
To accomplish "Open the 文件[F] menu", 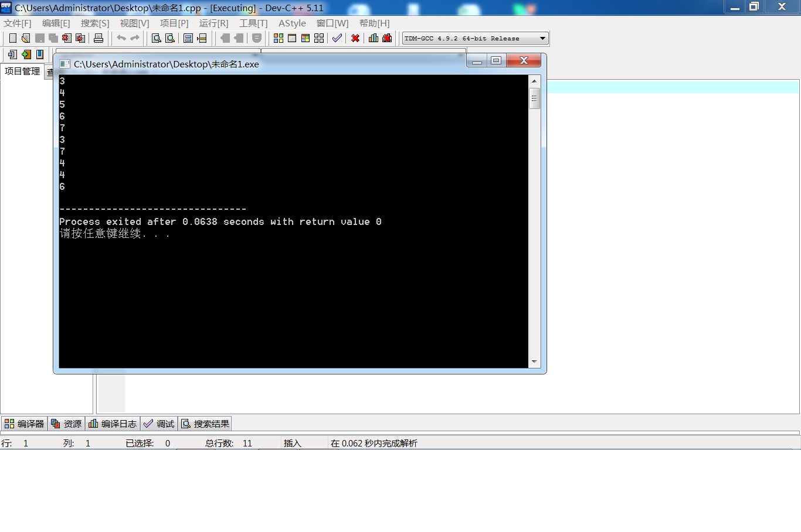I will click(18, 23).
